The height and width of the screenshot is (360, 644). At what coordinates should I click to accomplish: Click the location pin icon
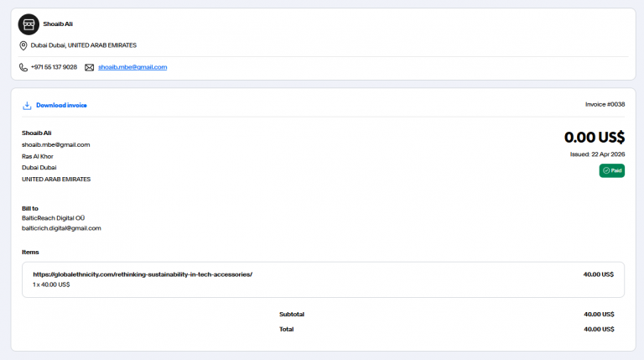pyautogui.click(x=23, y=45)
